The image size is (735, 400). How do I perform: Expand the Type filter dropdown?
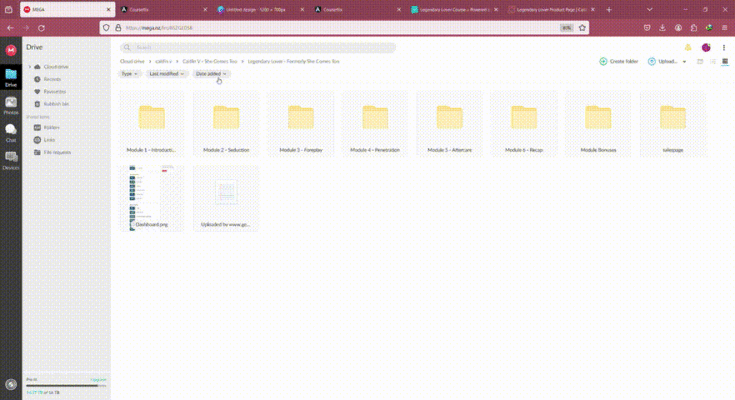point(129,74)
